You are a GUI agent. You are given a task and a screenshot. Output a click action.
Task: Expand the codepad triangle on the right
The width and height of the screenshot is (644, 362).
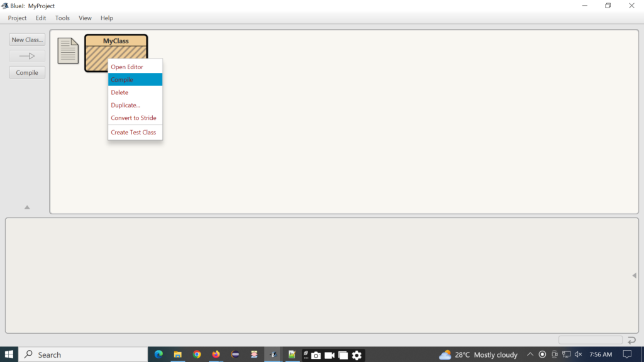(x=634, y=275)
